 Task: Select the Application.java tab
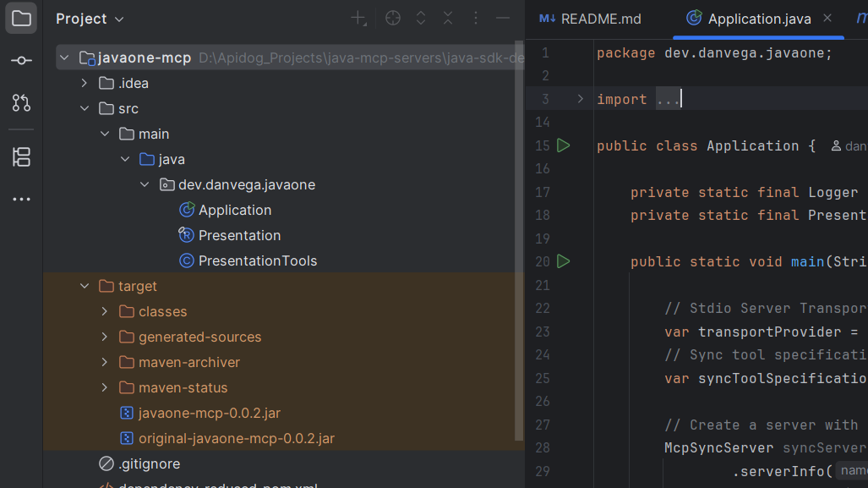[758, 19]
